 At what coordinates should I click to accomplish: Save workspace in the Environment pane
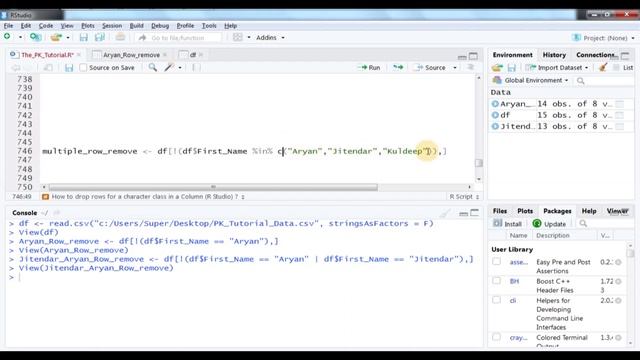511,68
